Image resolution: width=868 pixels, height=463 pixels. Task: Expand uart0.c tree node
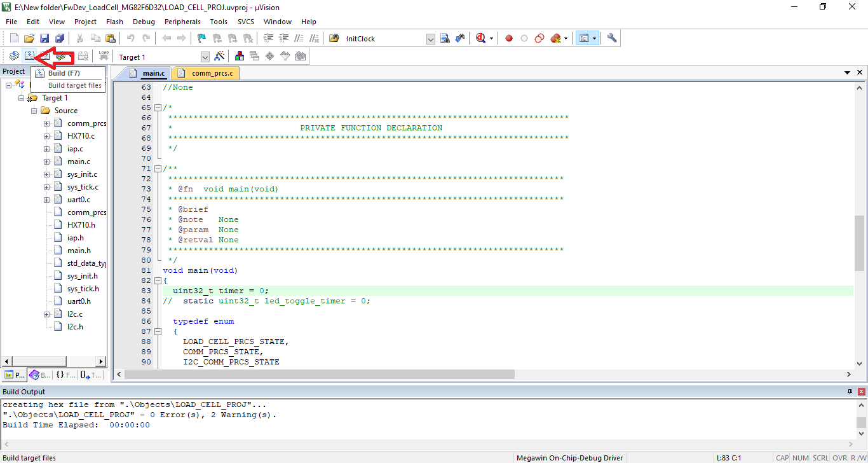(47, 200)
